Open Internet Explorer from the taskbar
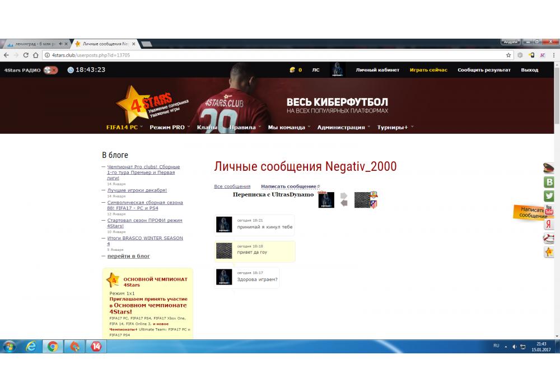560x392 pixels. click(31, 346)
